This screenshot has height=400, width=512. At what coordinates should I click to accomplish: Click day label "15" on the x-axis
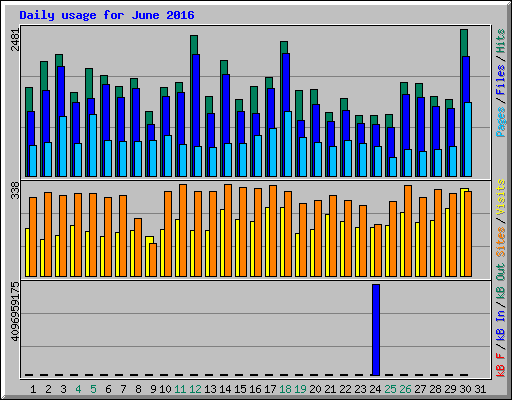(240, 389)
